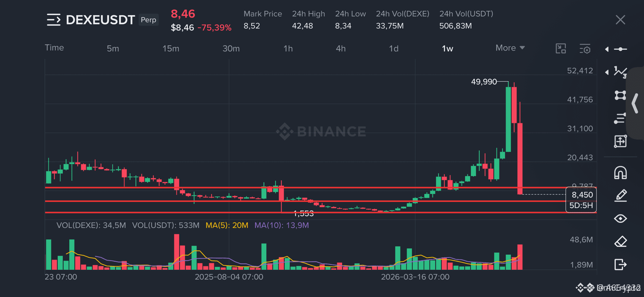The image size is (644, 297).
Task: Select the horizontal line drawing tool
Action: click(x=620, y=49)
